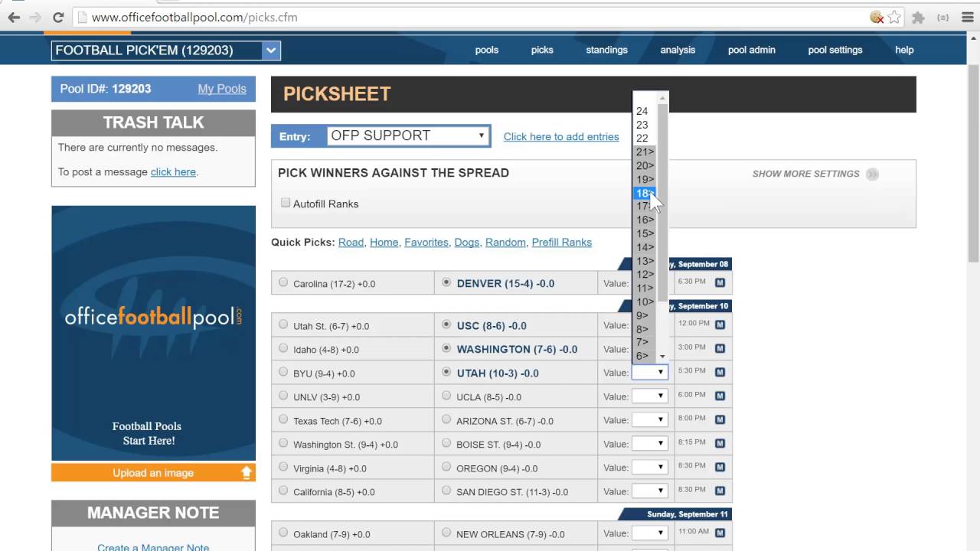The width and height of the screenshot is (980, 551).
Task: Reload the page with the refresh icon
Action: [58, 17]
